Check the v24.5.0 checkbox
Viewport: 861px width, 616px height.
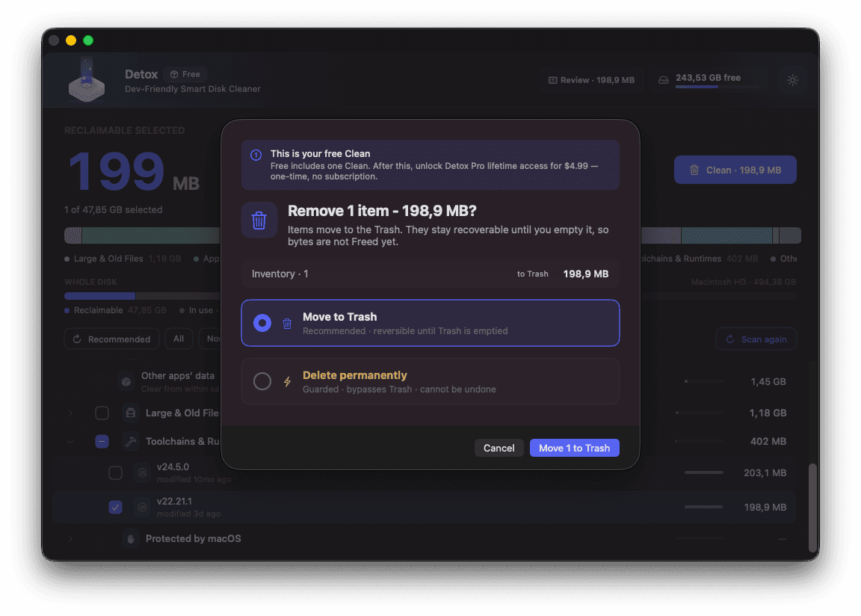[x=115, y=472]
